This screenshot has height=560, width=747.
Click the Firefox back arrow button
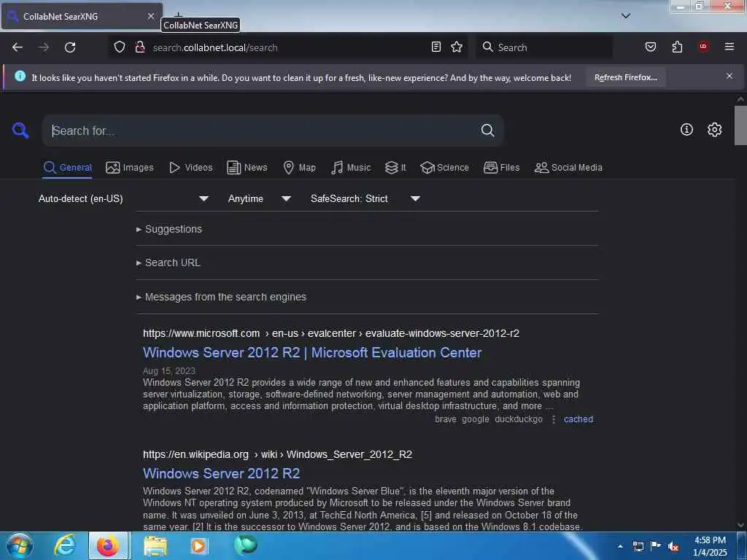point(18,47)
